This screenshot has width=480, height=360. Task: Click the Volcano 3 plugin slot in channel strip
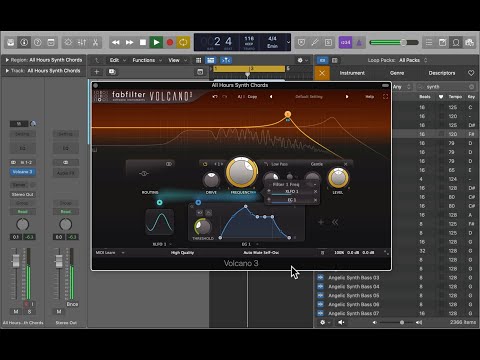click(22, 172)
